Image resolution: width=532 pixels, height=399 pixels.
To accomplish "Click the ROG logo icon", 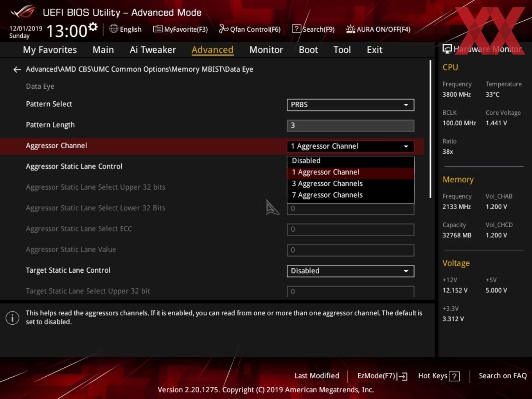I will tap(22, 12).
